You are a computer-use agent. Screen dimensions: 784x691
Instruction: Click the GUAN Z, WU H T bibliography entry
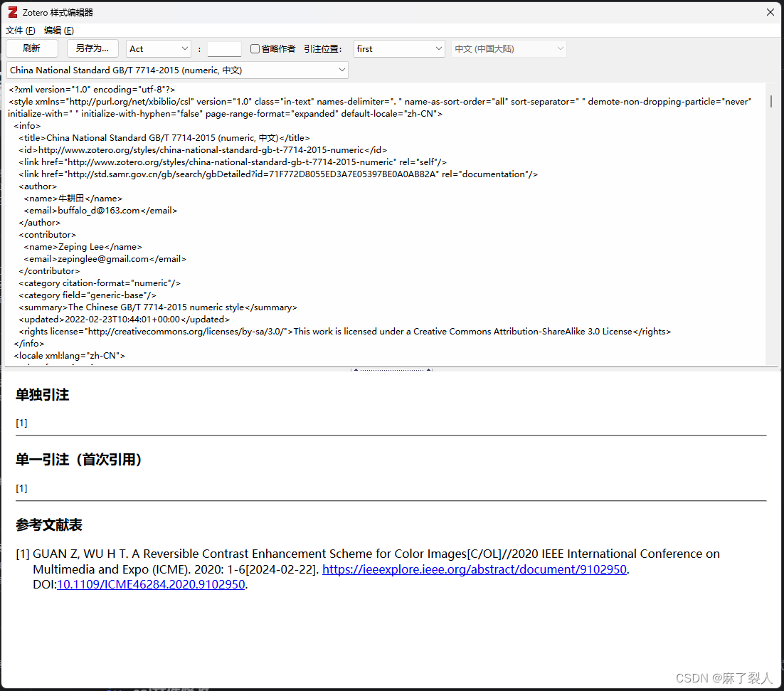(x=368, y=569)
